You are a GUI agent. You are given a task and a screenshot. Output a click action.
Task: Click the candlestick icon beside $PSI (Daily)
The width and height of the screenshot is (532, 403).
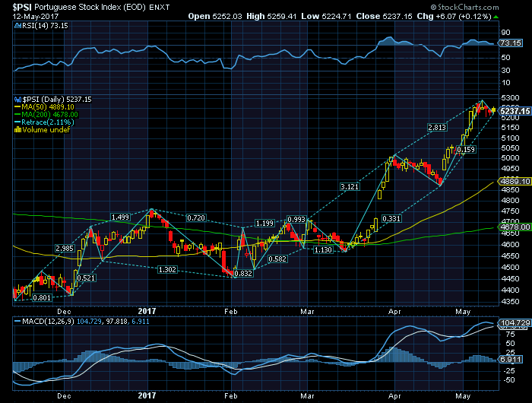pyautogui.click(x=18, y=100)
